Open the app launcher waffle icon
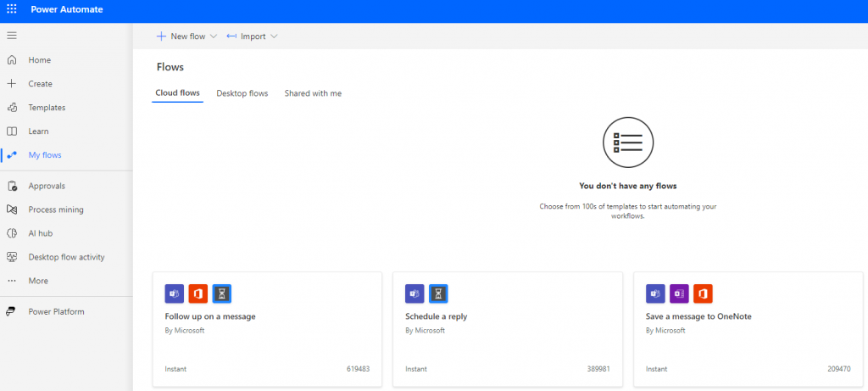The height and width of the screenshot is (391, 868). tap(12, 9)
